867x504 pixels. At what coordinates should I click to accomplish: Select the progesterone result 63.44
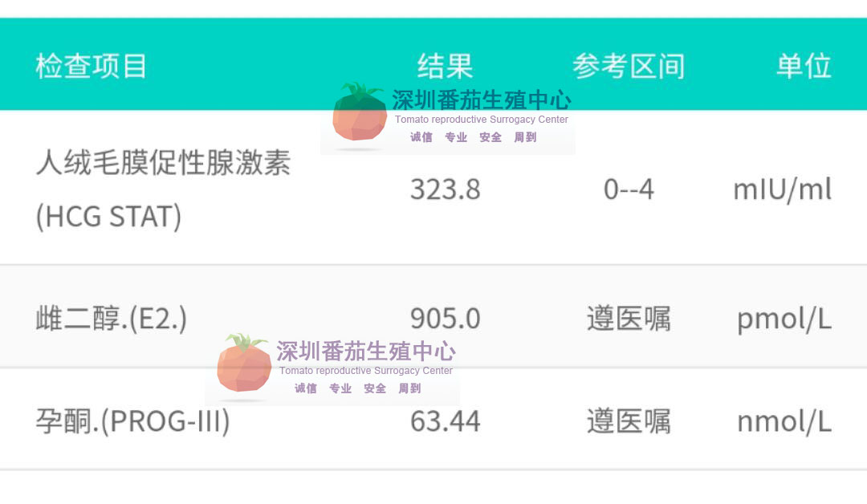(x=445, y=421)
